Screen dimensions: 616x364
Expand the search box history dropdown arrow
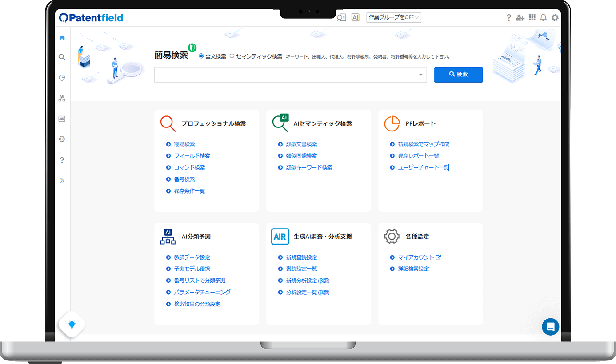[420, 75]
